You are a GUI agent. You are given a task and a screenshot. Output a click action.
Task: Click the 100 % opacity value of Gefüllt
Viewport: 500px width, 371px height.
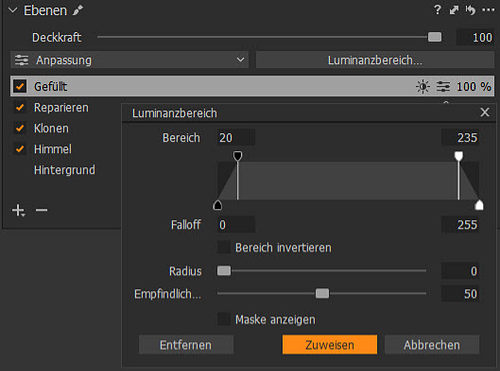pyautogui.click(x=474, y=87)
